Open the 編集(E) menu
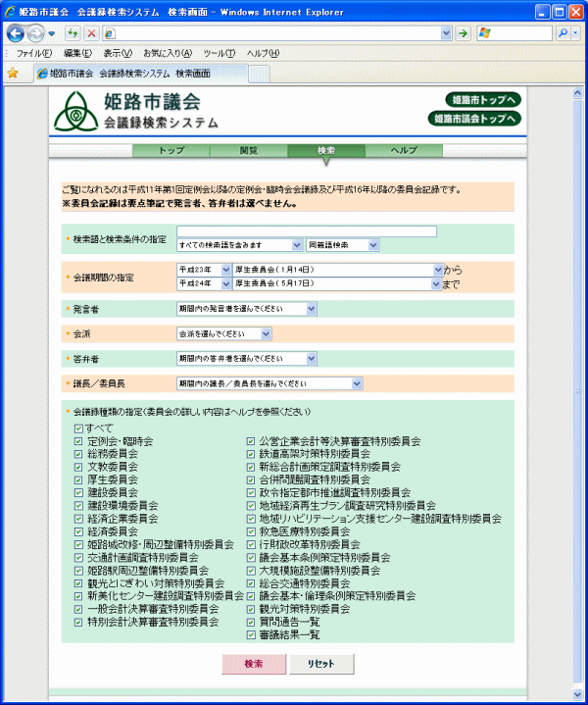This screenshot has width=588, height=705. [77, 53]
